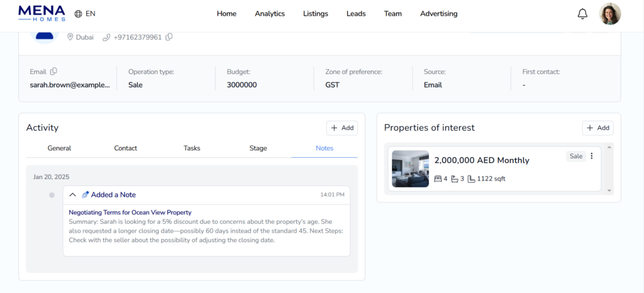Open the property thumbnail image

410,169
